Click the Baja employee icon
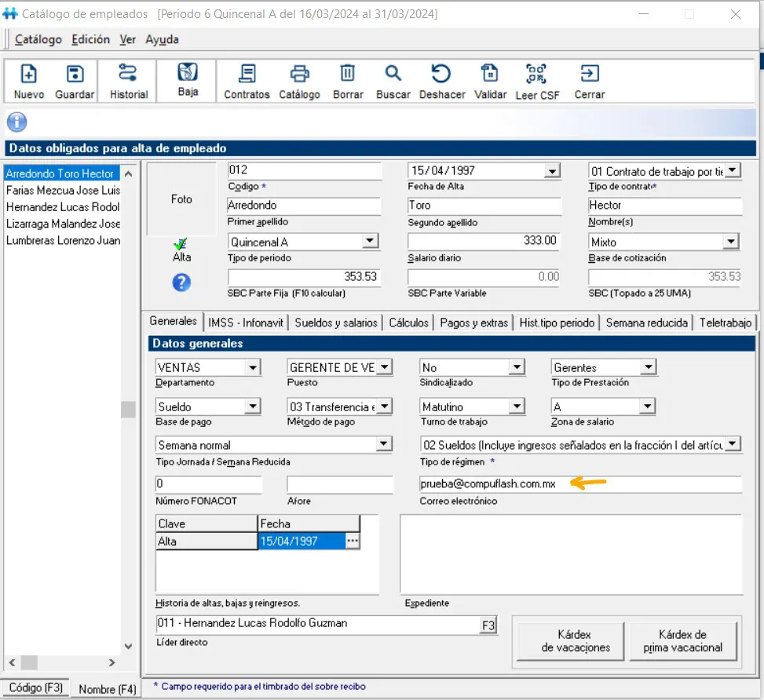This screenshot has width=764, height=700. coord(188,73)
